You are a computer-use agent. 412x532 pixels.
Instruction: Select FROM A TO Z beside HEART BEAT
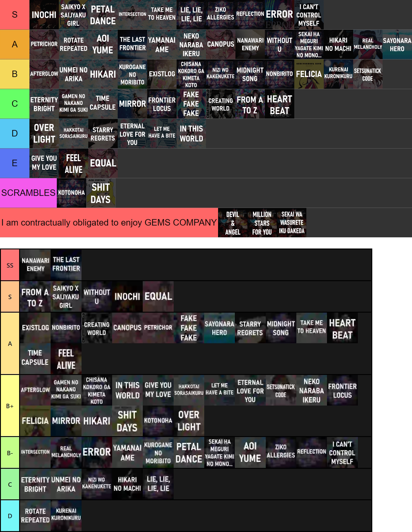tap(250, 104)
